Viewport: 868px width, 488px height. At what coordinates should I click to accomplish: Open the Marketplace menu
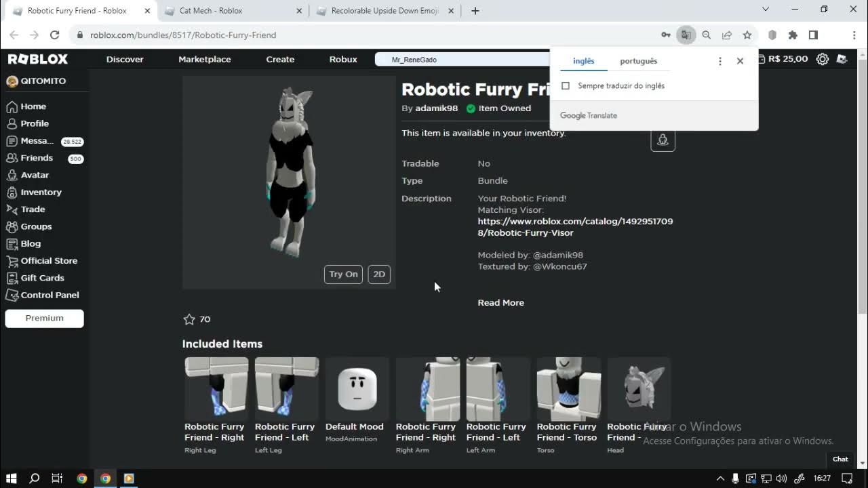[205, 59]
